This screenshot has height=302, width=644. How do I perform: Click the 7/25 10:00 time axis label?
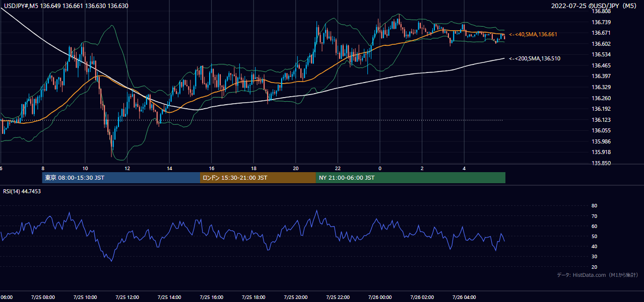coord(85,297)
